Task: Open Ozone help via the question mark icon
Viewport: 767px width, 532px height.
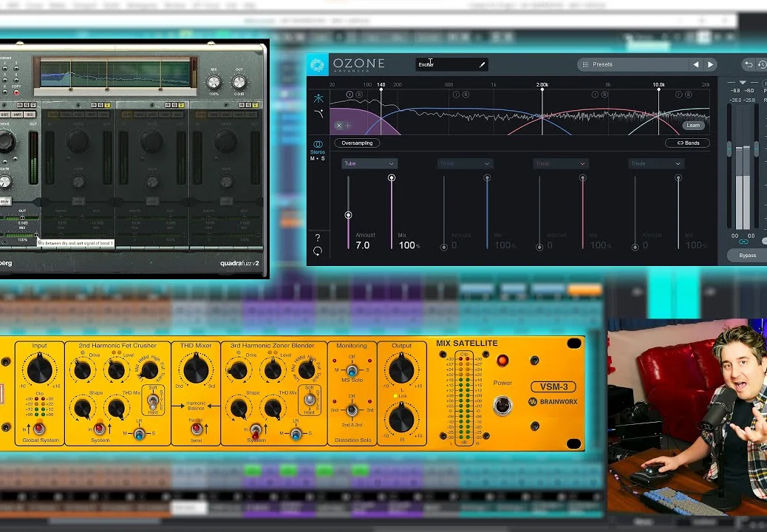Action: tap(318, 238)
